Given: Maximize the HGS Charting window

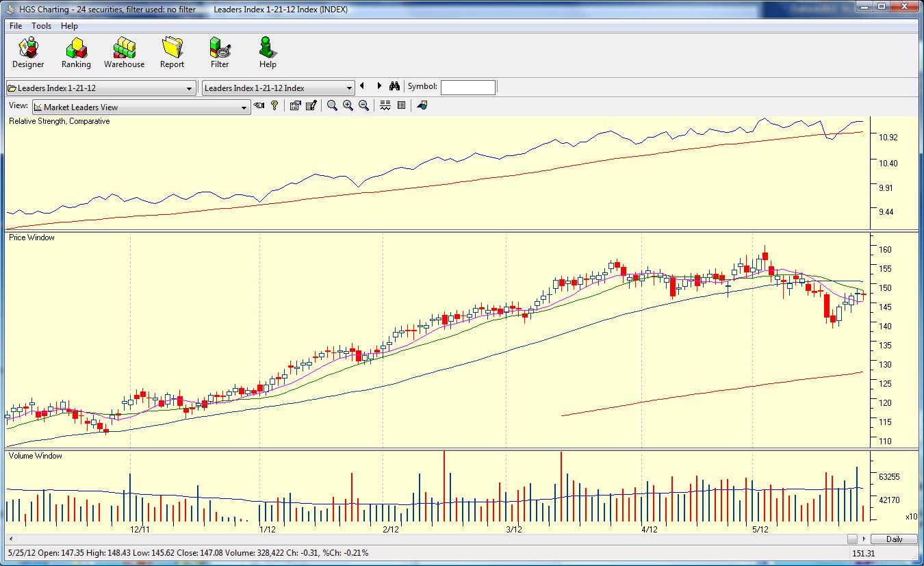Looking at the screenshot, I should point(883,7).
